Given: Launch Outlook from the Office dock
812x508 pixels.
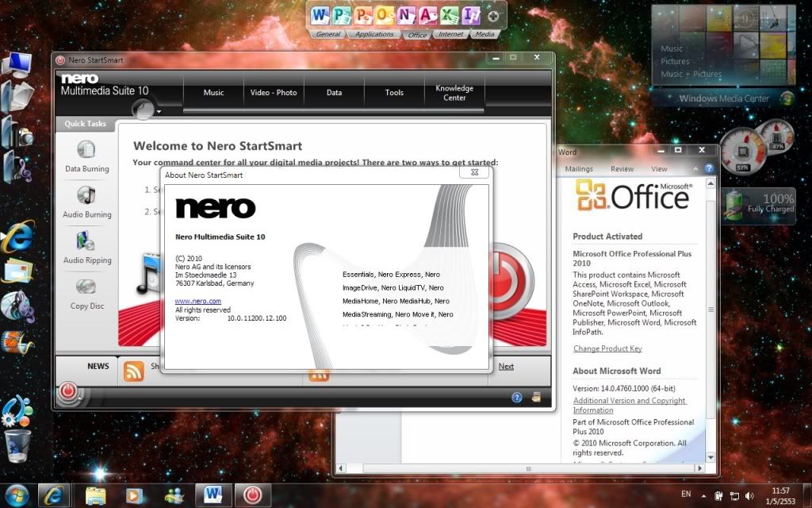Looking at the screenshot, I should pyautogui.click(x=385, y=16).
